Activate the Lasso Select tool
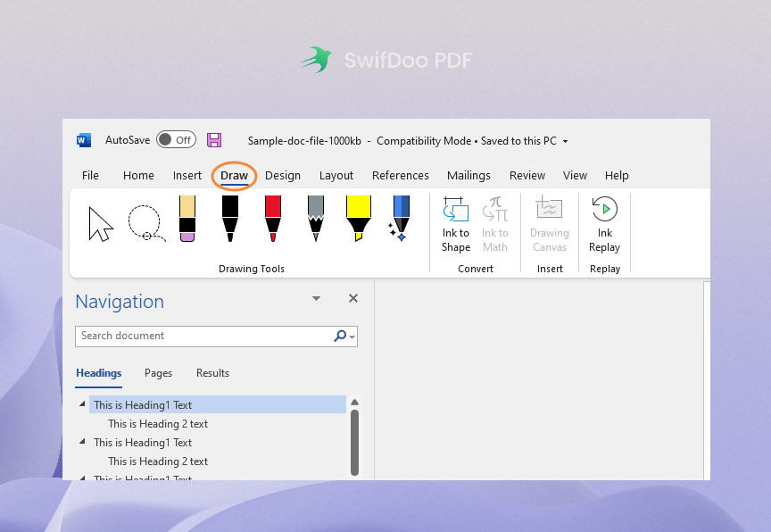771x532 pixels. [146, 224]
